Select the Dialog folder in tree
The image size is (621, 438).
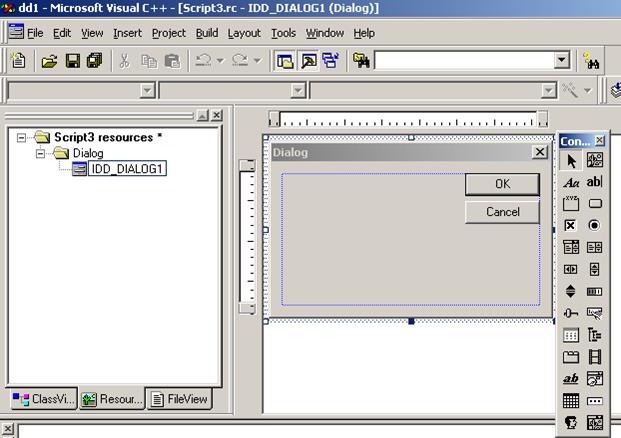88,153
